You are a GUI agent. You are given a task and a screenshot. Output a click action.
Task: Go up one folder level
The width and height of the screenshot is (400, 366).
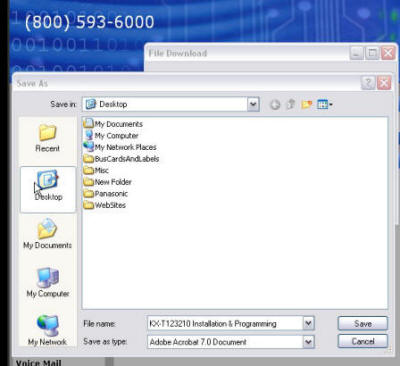pyautogui.click(x=291, y=104)
